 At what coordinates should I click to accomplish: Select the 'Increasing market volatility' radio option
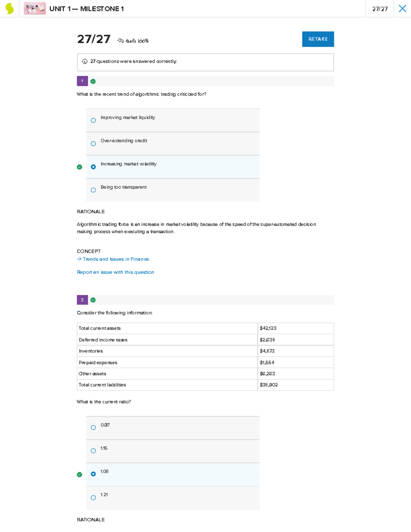click(x=93, y=167)
